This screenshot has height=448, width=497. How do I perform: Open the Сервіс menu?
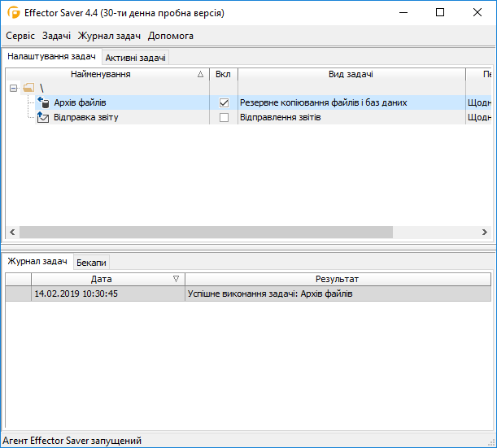point(20,36)
